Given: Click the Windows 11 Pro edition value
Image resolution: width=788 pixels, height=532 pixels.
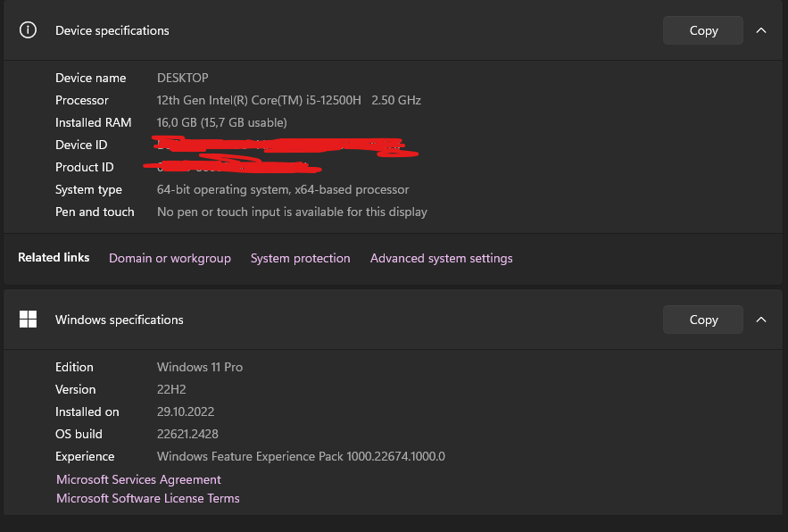Looking at the screenshot, I should tap(199, 367).
